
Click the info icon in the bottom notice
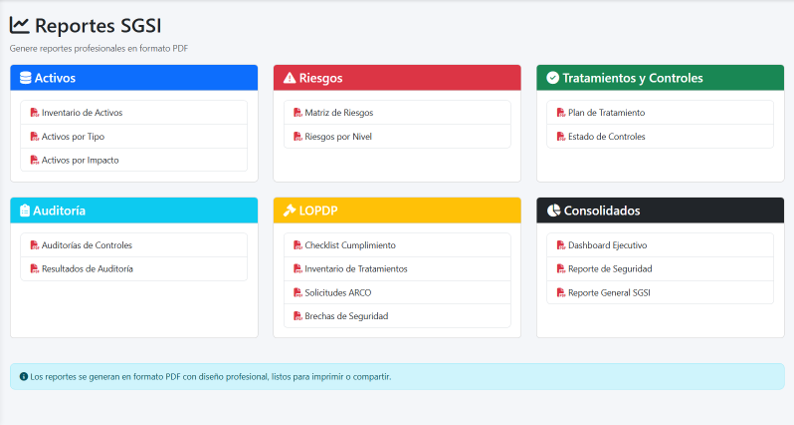24,376
